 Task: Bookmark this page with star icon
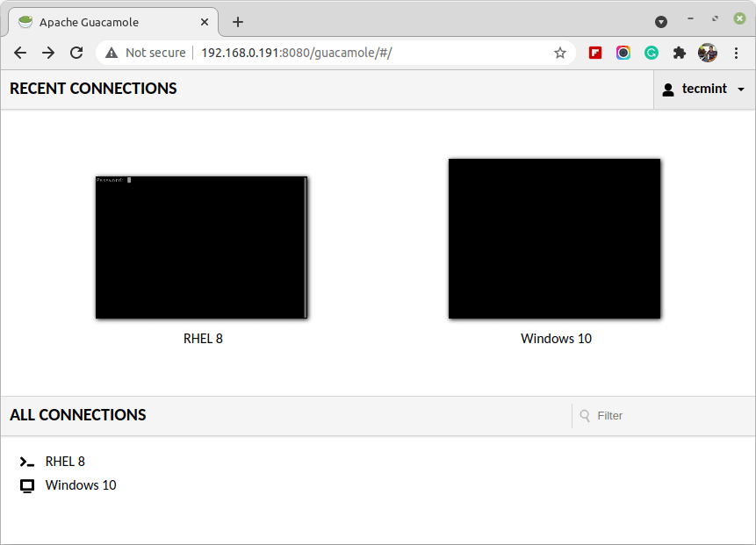[x=560, y=53]
